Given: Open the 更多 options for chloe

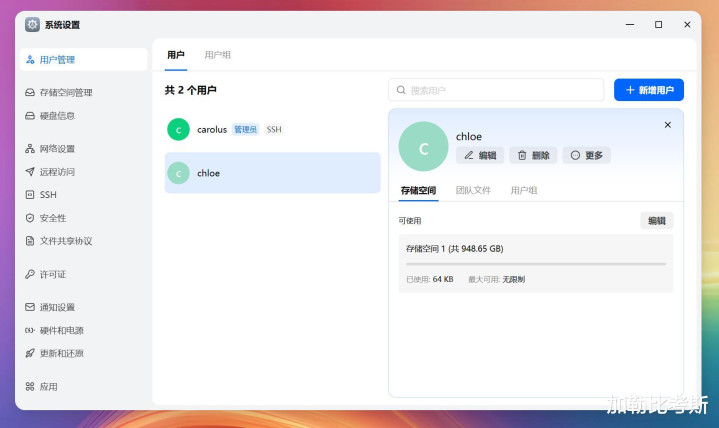Looking at the screenshot, I should tap(586, 156).
